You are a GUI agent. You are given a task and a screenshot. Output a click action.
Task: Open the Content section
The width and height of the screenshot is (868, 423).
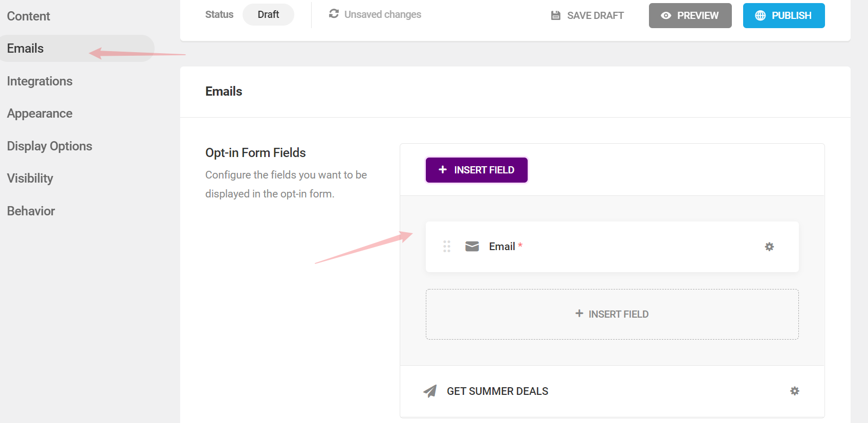click(29, 16)
